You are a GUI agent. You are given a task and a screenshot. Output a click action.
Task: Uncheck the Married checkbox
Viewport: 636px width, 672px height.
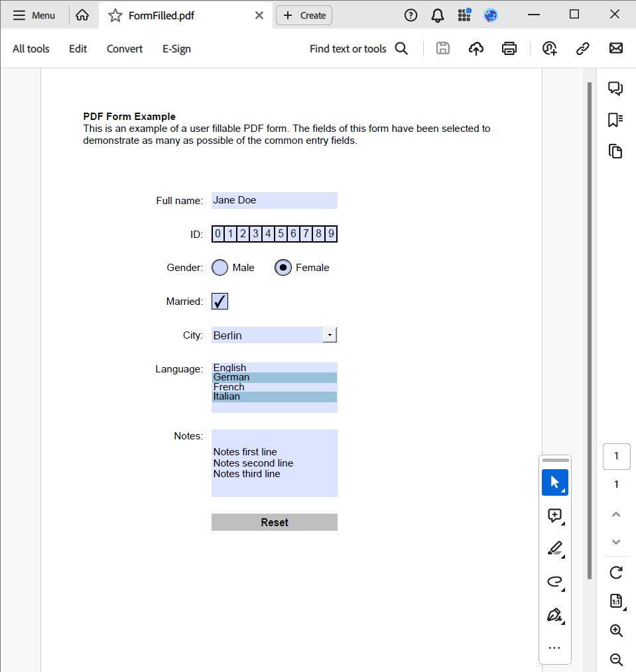pyautogui.click(x=220, y=302)
